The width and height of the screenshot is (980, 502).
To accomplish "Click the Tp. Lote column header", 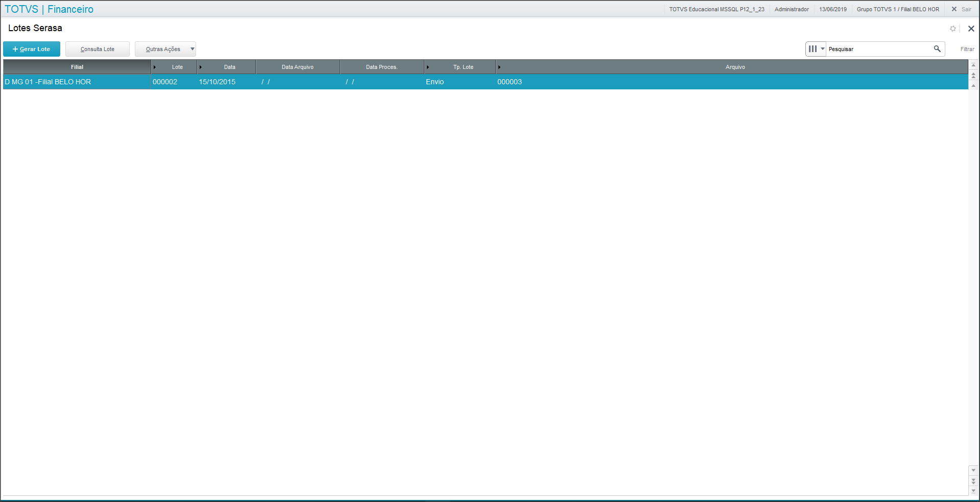I will tap(461, 67).
